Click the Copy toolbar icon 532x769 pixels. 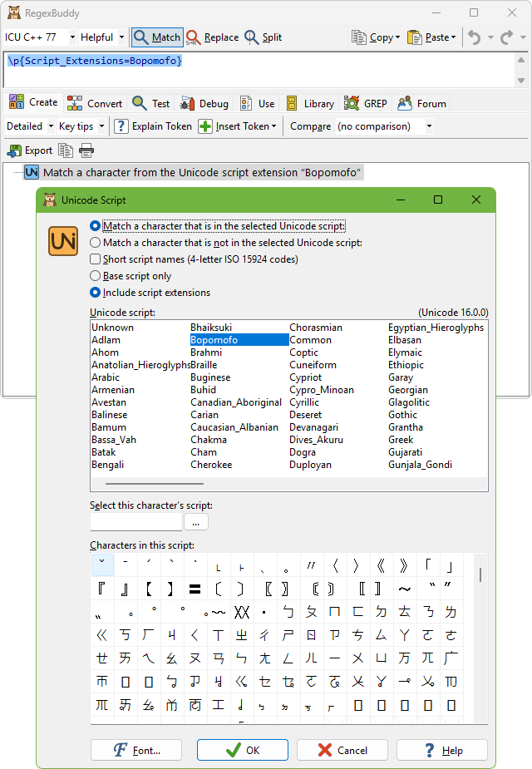click(359, 37)
